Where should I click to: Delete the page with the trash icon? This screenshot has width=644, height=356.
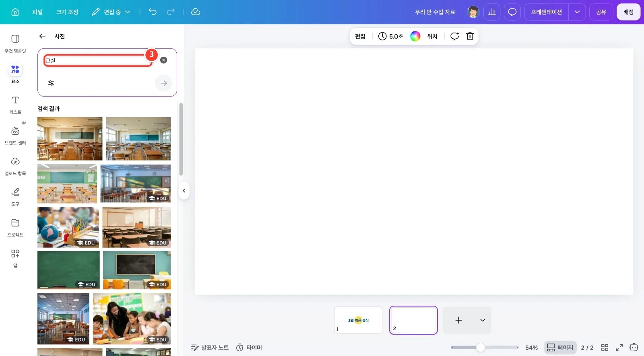(470, 36)
